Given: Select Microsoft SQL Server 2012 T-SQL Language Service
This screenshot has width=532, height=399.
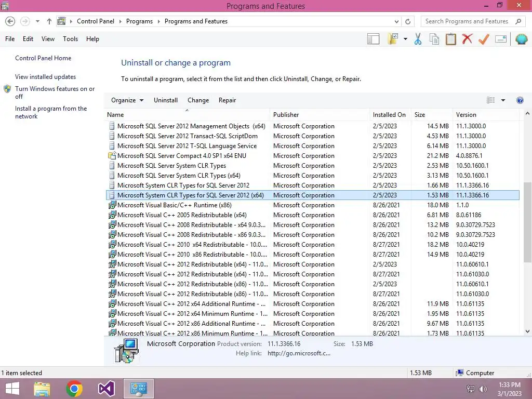Looking at the screenshot, I should pos(312,146).
